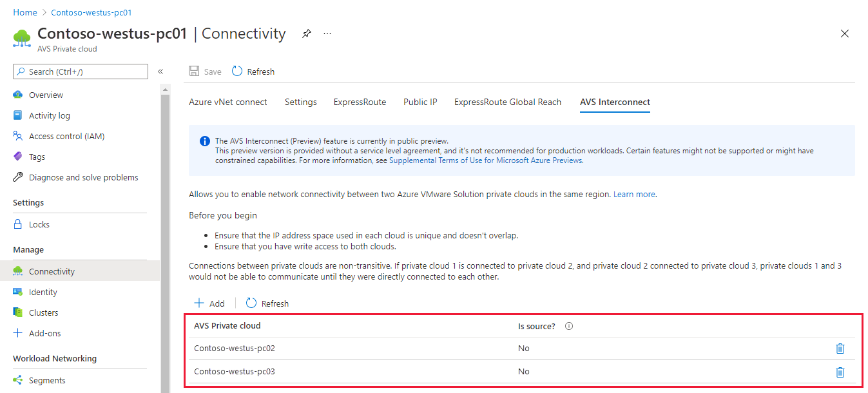Go to Access control (IAM)
The width and height of the screenshot is (868, 393).
pyautogui.click(x=66, y=136)
